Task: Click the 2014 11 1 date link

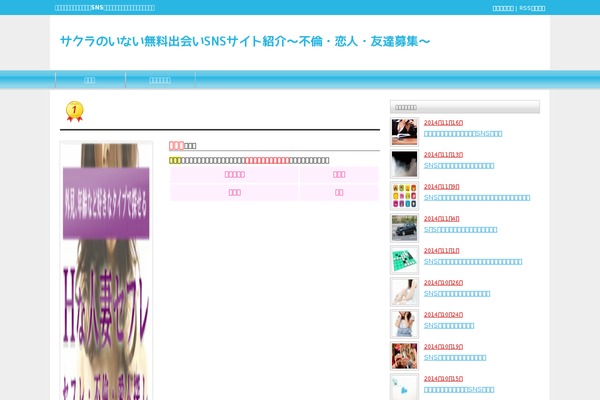Action: pyautogui.click(x=442, y=251)
